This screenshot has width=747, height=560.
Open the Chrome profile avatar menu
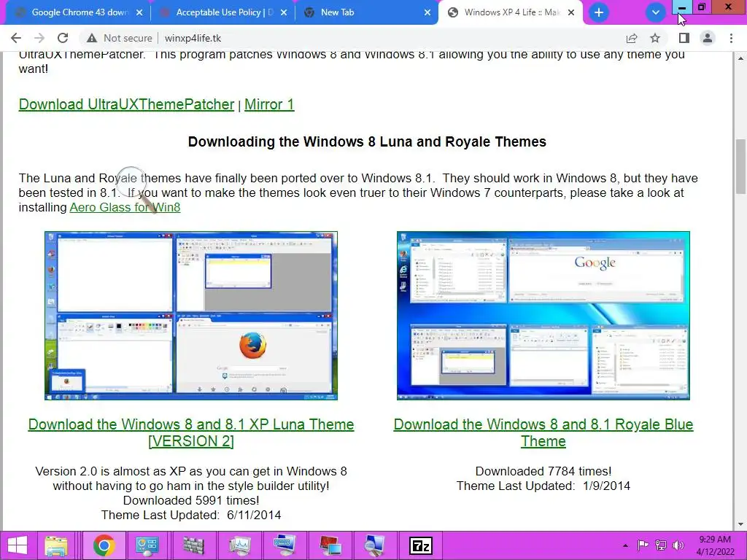coord(708,38)
